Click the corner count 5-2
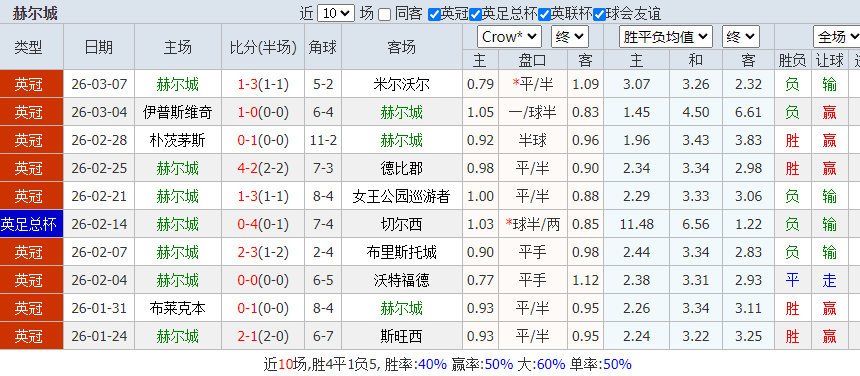 point(323,84)
